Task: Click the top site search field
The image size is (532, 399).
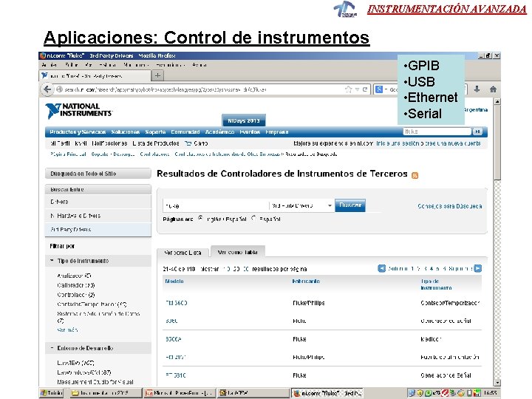Action: [437, 132]
